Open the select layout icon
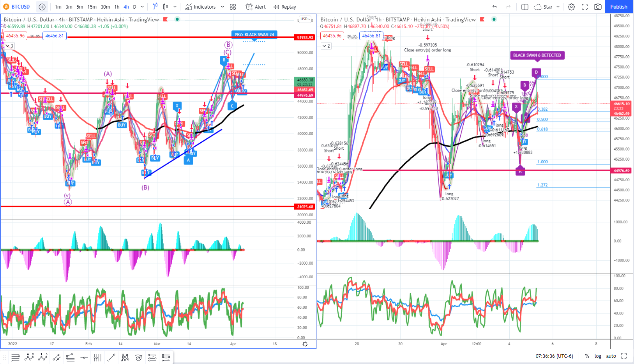Viewport: 634px width, 364px height. [x=525, y=7]
